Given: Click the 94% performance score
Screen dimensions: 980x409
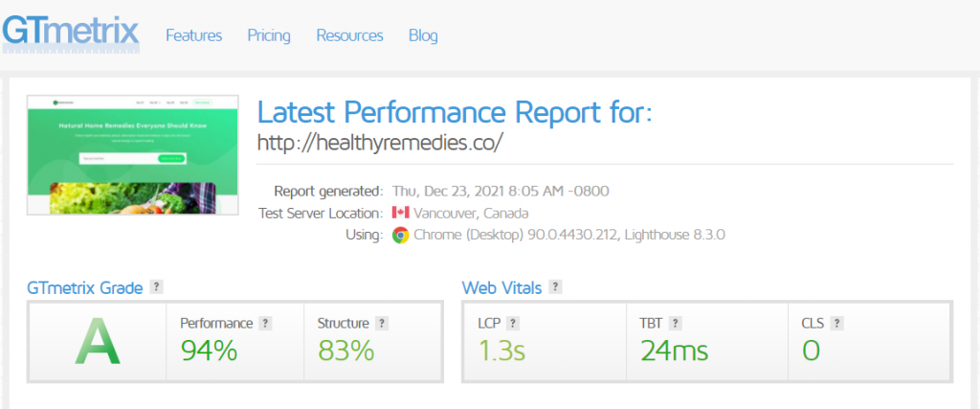Looking at the screenshot, I should tap(209, 351).
